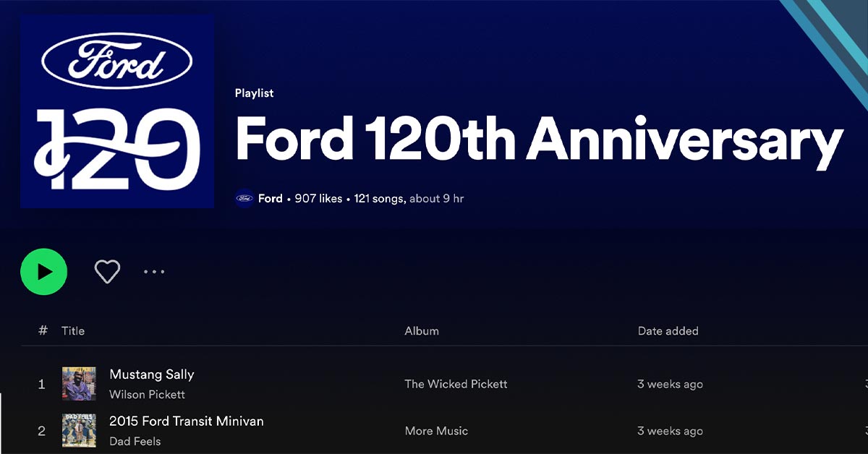868x454 pixels.
Task: Open the three-dot more options menu
Action: pos(153,271)
